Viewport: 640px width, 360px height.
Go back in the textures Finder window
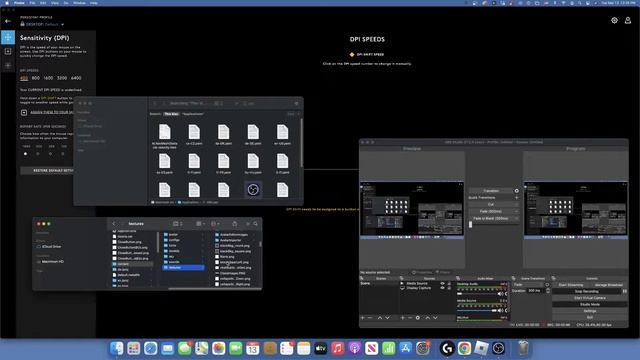coord(114,224)
